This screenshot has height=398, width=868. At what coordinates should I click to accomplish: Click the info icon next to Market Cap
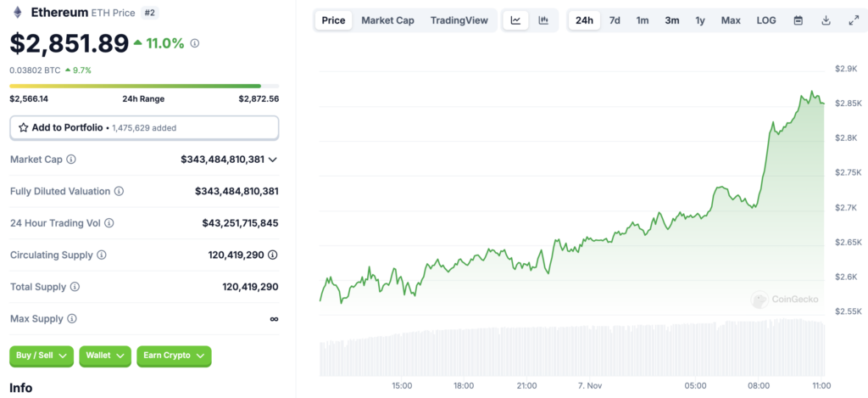(x=71, y=159)
